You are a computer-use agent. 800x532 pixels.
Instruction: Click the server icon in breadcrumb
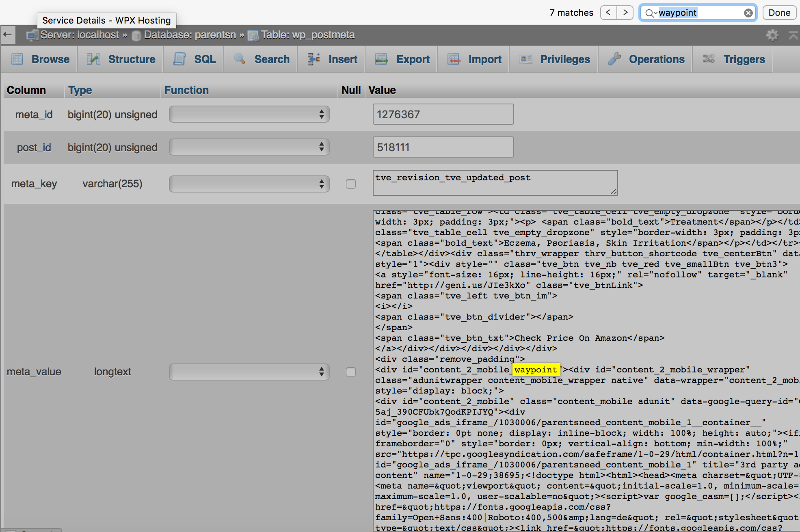click(32, 35)
